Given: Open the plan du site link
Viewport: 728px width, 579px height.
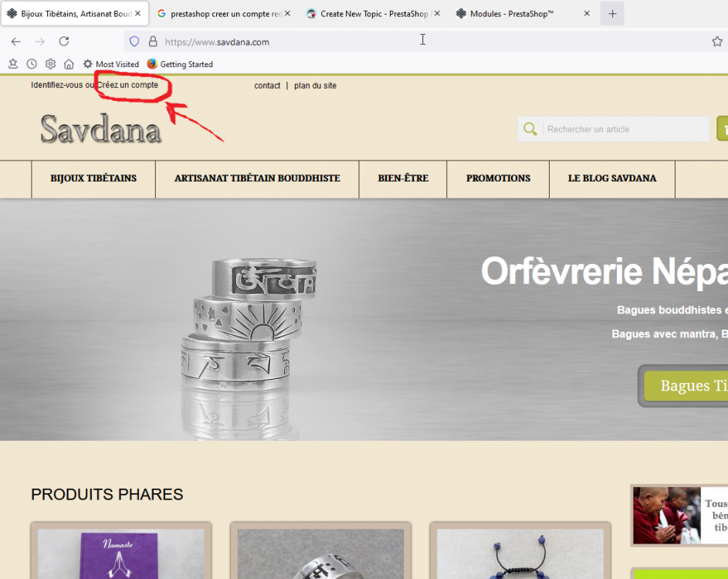Looking at the screenshot, I should [315, 86].
